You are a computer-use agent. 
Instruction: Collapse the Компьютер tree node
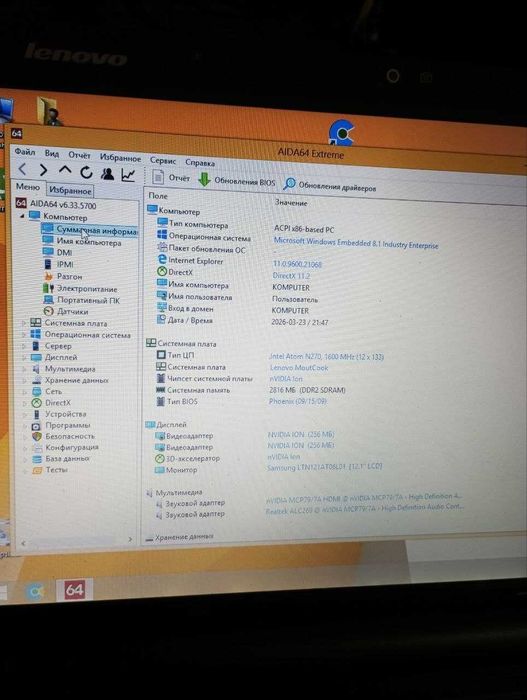pos(22,216)
